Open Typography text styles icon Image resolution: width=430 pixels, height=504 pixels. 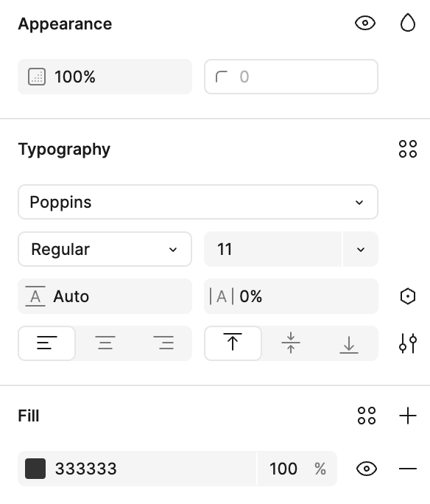tap(408, 149)
